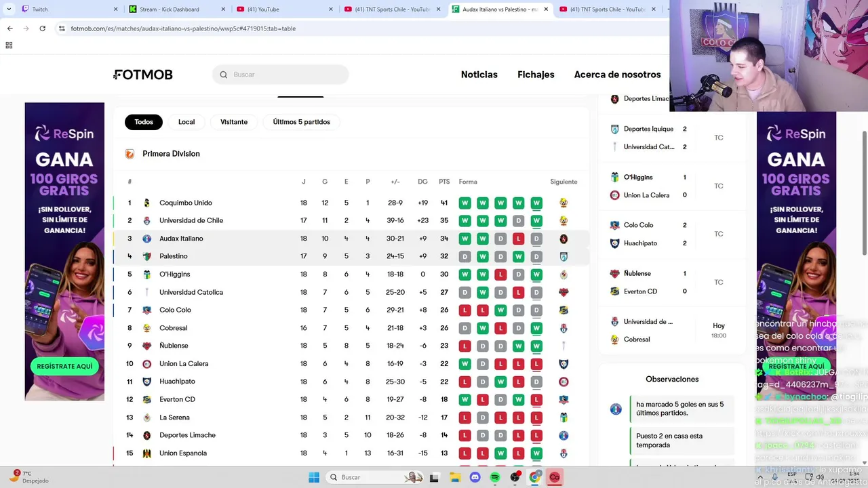Click next-opponent crest in Coquimbo Unido row
This screenshot has height=488, width=868.
[564, 203]
